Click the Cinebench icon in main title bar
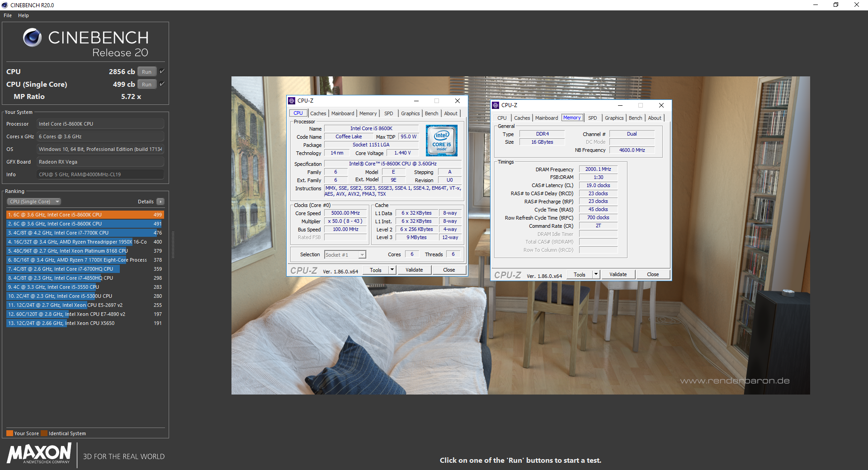868x470 pixels. (5, 5)
